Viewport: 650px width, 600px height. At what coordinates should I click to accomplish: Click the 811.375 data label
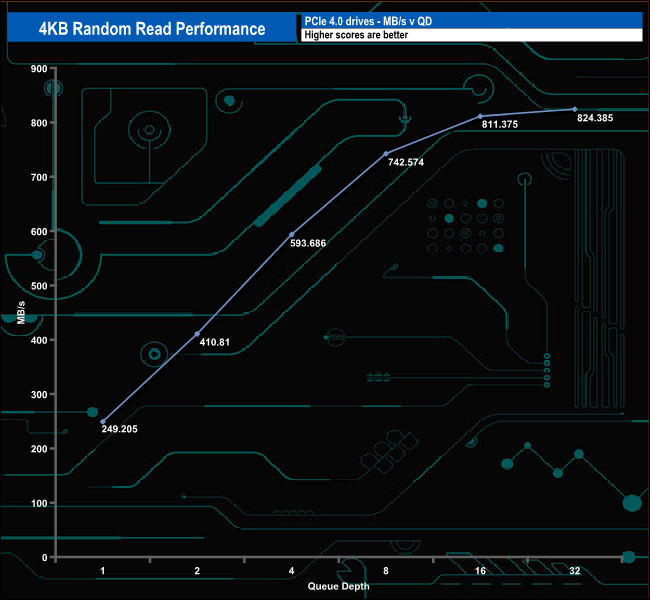(x=501, y=126)
